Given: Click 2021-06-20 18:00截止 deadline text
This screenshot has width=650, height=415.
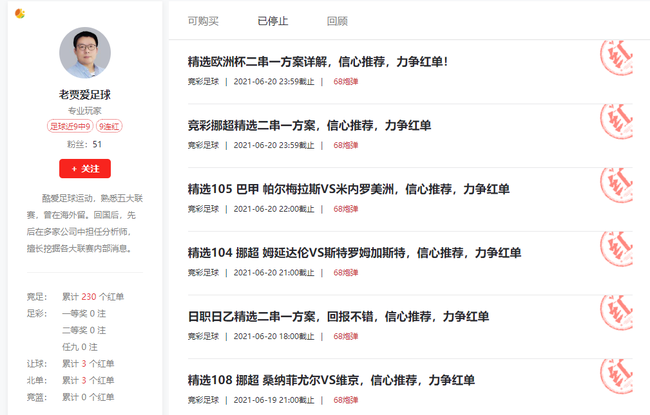Looking at the screenshot, I should [x=274, y=336].
